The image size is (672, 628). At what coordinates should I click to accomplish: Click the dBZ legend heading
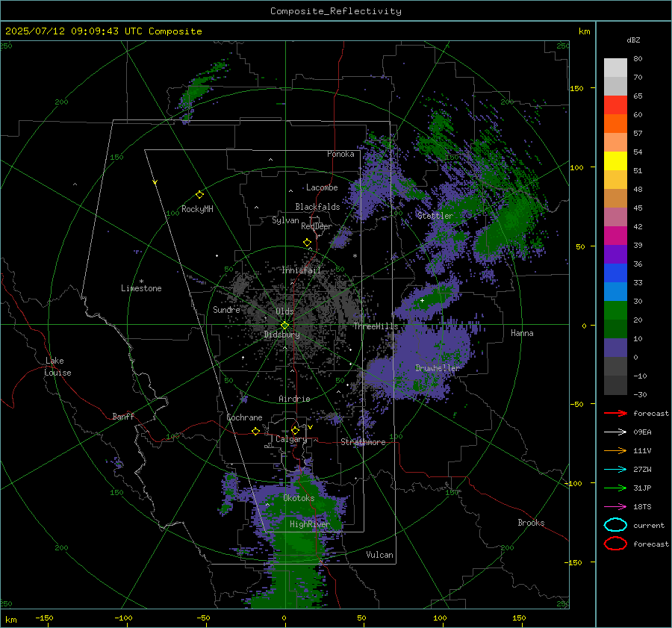pos(633,40)
